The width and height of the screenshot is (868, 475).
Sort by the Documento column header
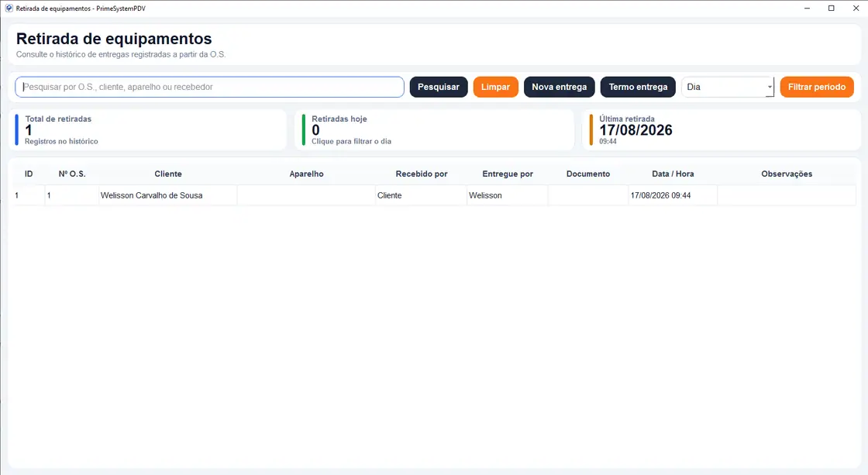588,174
